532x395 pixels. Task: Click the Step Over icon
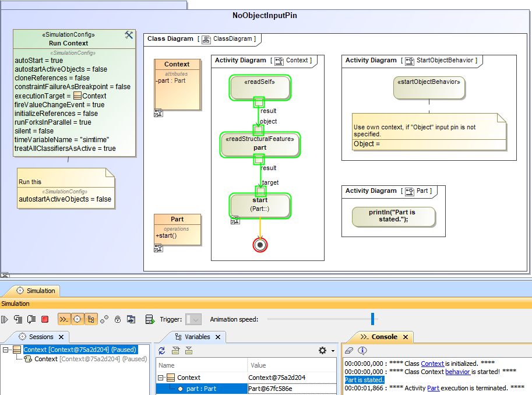[x=31, y=319]
